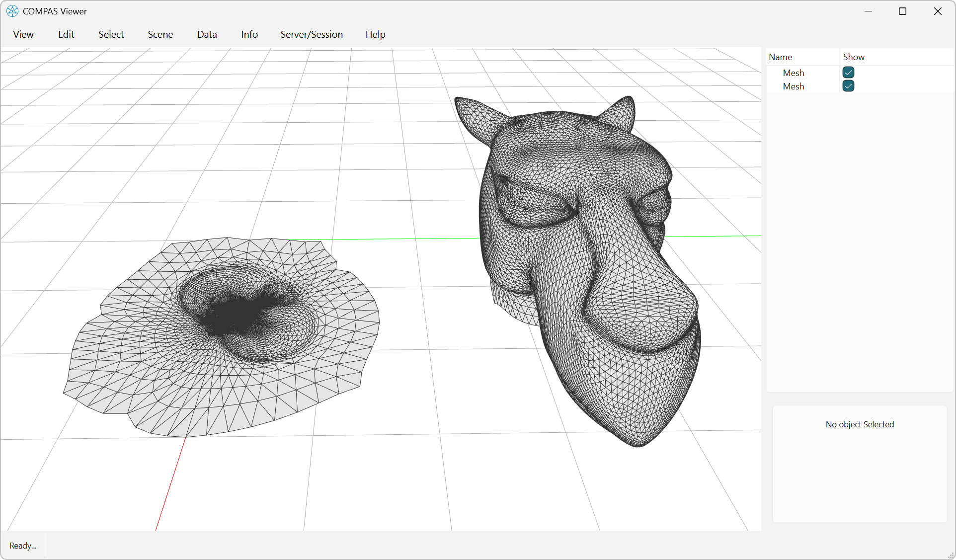The image size is (956, 560).
Task: Open the Info menu
Action: tap(249, 34)
